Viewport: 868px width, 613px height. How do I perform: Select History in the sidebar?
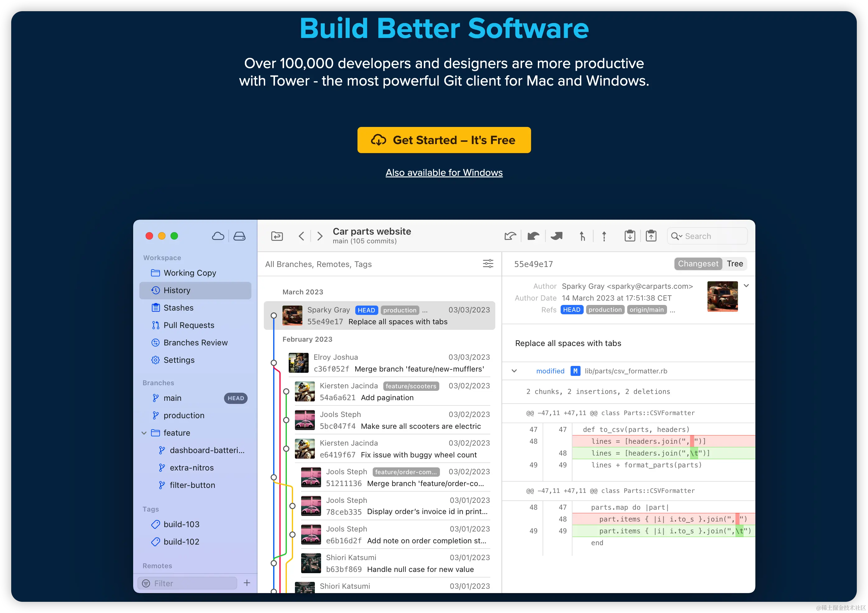click(195, 290)
